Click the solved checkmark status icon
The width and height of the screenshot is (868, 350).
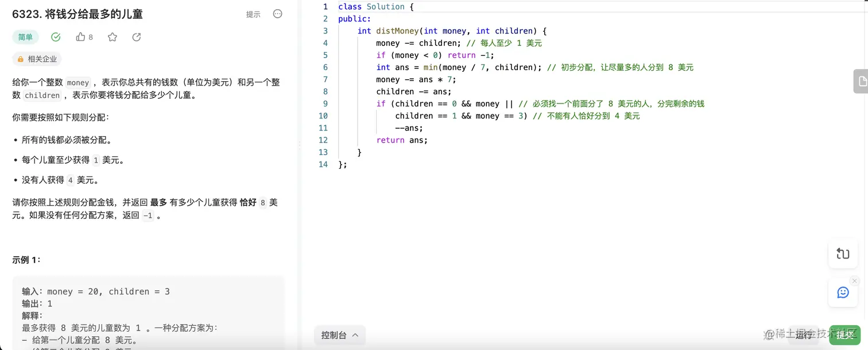click(56, 37)
